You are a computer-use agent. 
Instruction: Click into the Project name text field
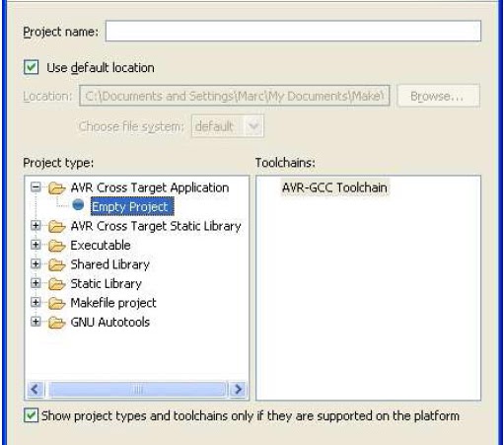[293, 31]
